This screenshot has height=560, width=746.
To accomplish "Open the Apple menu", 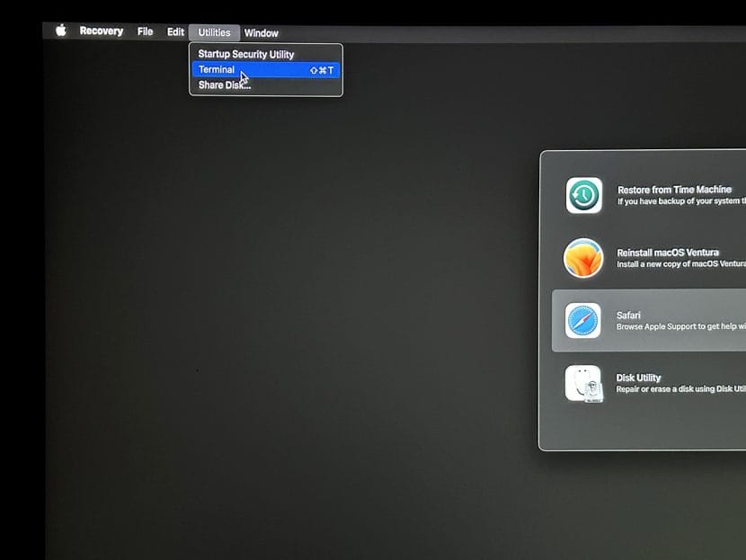I will (x=61, y=31).
